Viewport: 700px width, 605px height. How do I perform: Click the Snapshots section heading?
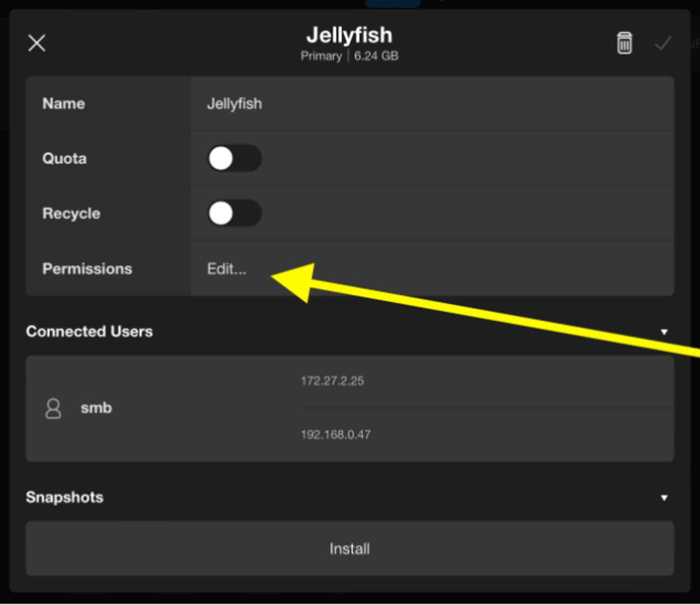(64, 497)
